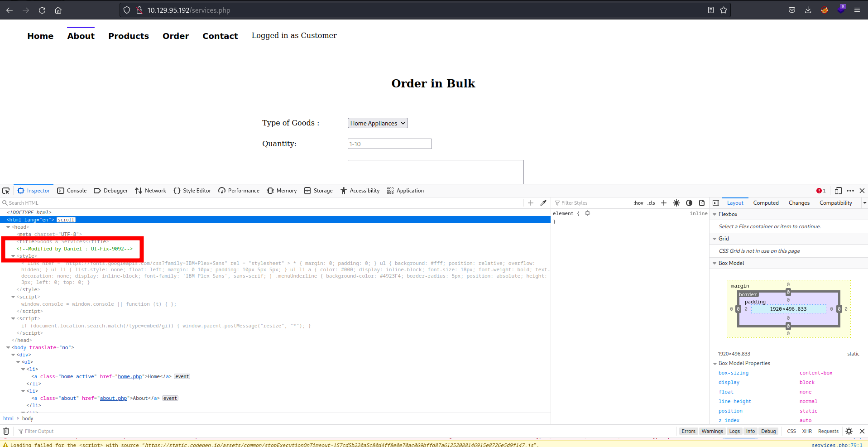Collapse the body node
Viewport: 868px width, 447px height.
point(8,347)
